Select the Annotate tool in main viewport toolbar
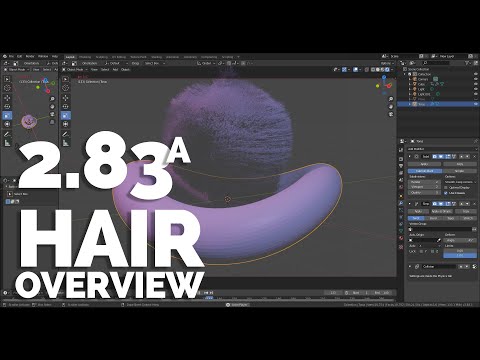This screenshot has height=360, width=480. [x=66, y=134]
